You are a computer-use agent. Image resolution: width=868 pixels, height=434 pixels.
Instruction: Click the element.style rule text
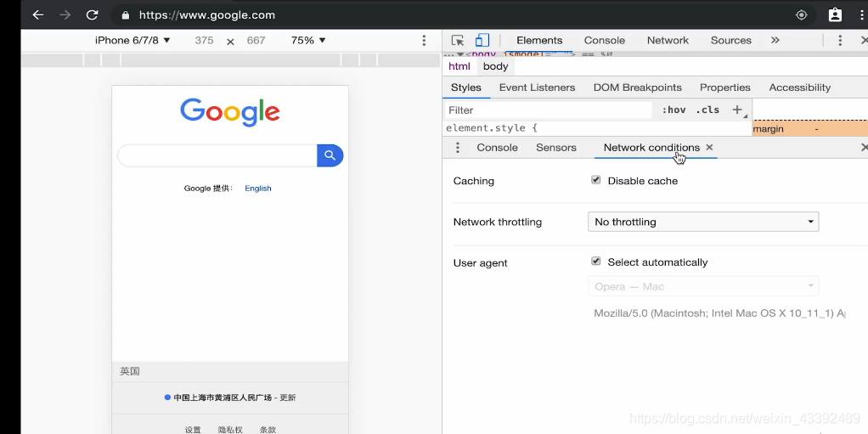tap(492, 128)
